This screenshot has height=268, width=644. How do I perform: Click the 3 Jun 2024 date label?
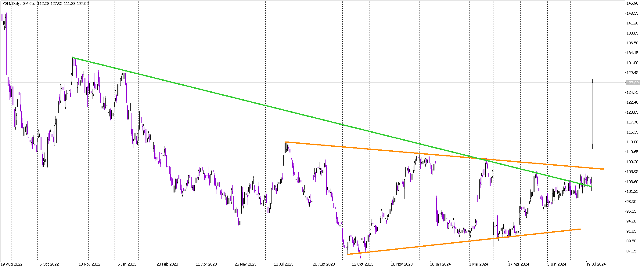(x=556, y=264)
